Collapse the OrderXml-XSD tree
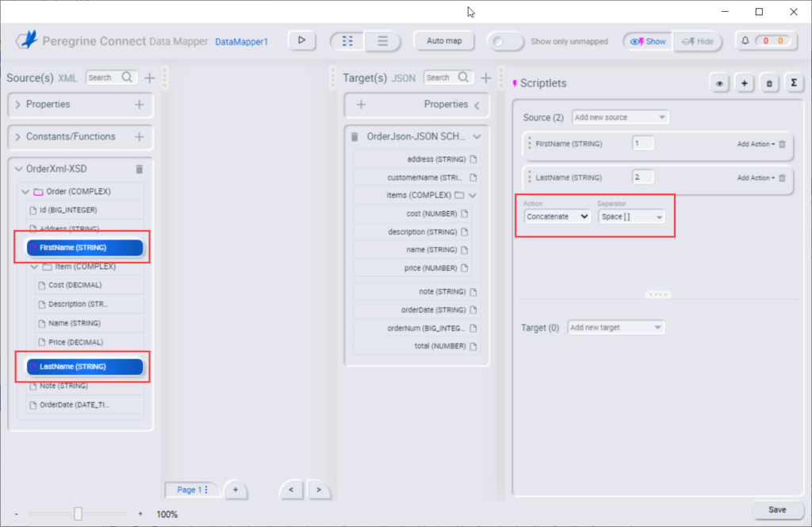The height and width of the screenshot is (527, 812). coord(19,169)
